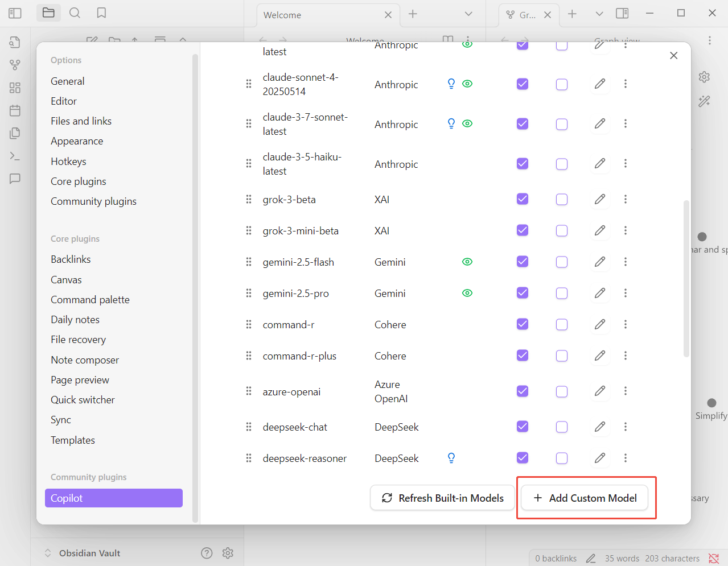Click the sync status icon in status bar

(x=714, y=559)
